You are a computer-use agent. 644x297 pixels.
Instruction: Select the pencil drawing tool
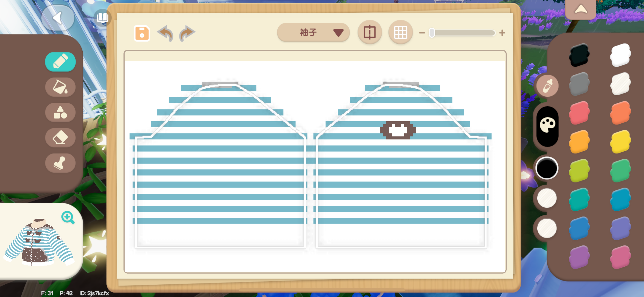(x=60, y=62)
